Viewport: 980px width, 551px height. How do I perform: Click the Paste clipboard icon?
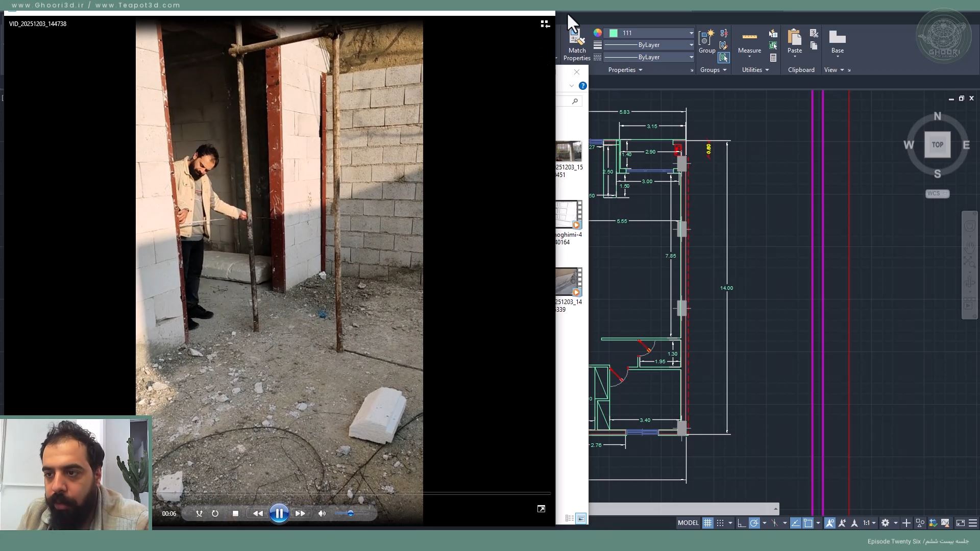coord(794,41)
